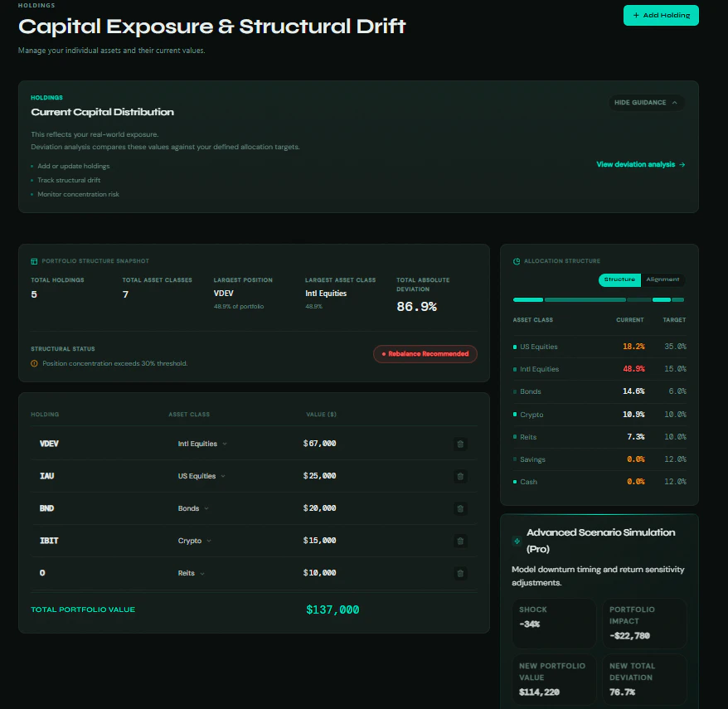Open the Bonds asset class dropdown for BND
This screenshot has width=728, height=709.
pyautogui.click(x=192, y=508)
